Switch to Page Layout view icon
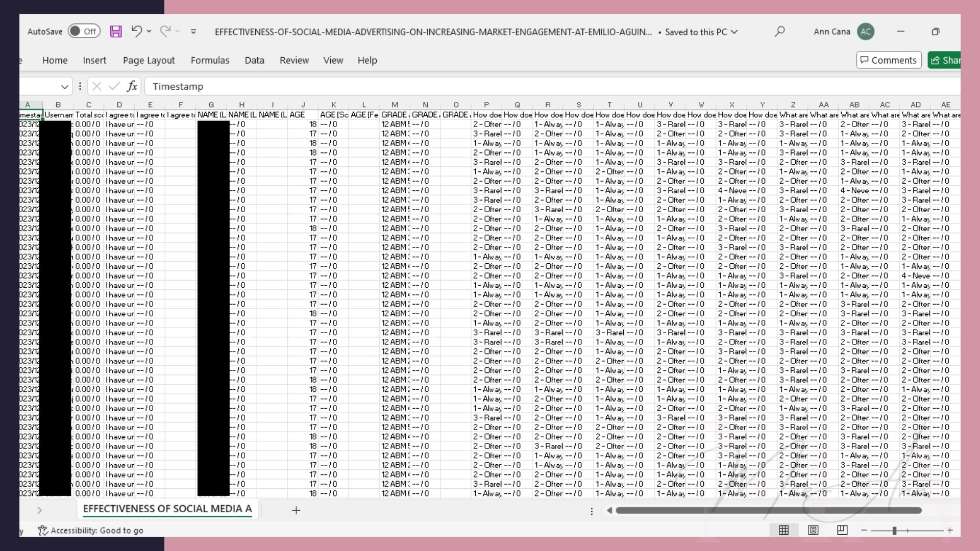The height and width of the screenshot is (551, 980). tap(813, 530)
